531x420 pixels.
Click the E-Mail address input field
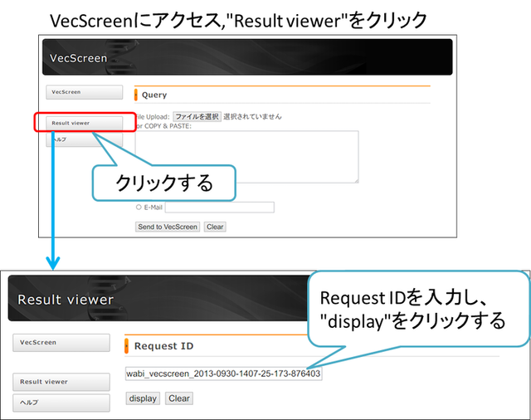click(x=219, y=208)
